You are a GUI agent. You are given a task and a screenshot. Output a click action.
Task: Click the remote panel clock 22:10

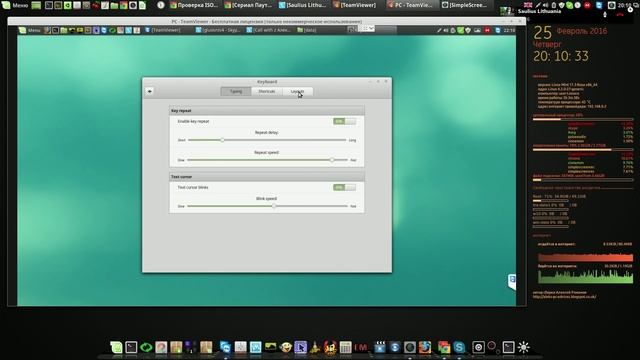[509, 30]
